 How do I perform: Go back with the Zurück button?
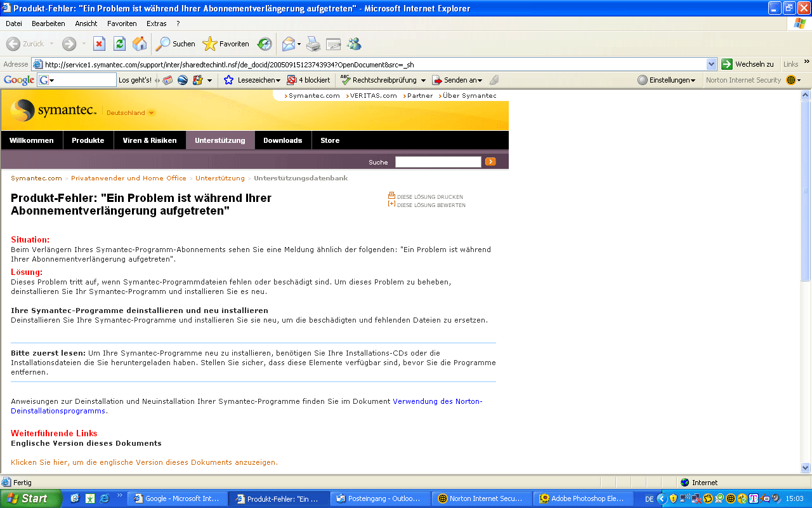pos(25,44)
